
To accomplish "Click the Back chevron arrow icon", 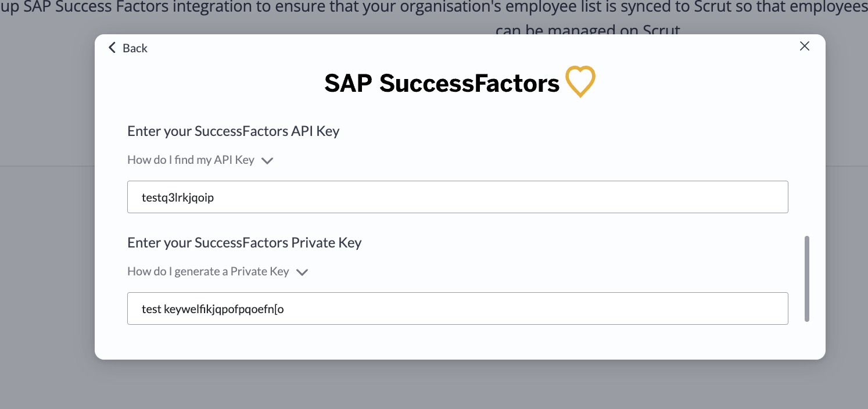I will coord(112,48).
